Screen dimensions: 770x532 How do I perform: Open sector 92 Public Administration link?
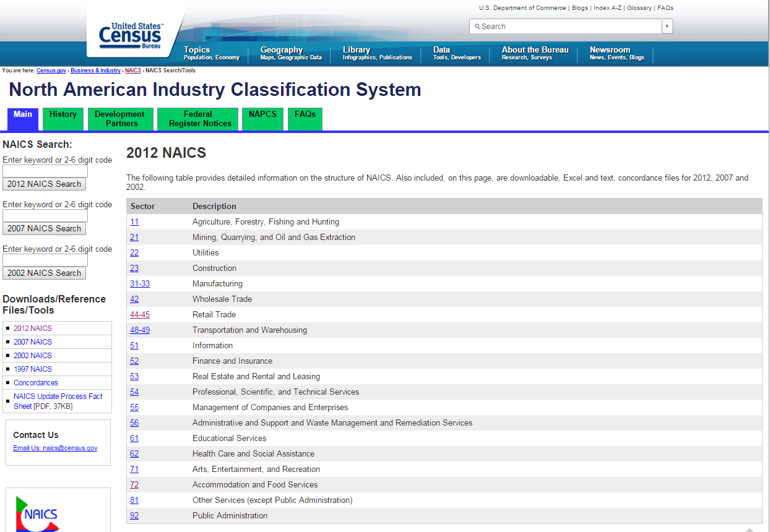(134, 516)
